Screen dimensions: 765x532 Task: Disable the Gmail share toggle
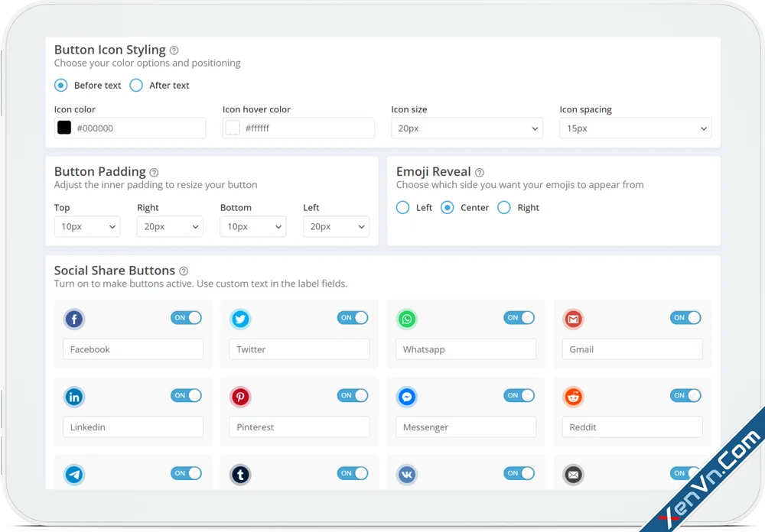pos(685,318)
